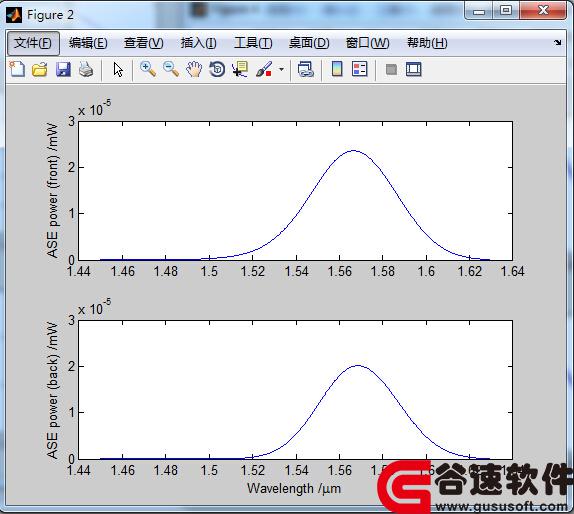Select the Edit Plot arrow tool
The image size is (574, 514).
coord(118,69)
